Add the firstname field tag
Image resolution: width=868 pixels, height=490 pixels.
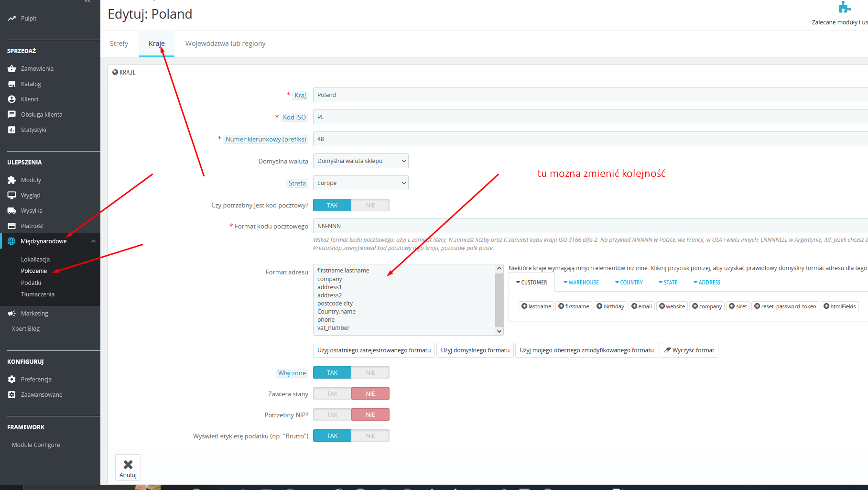click(x=574, y=306)
